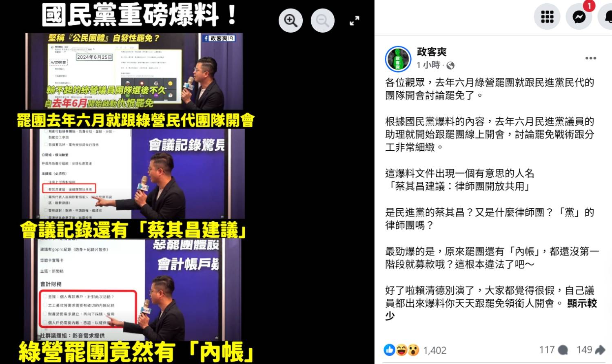Open the 1,402 reactions count
The image size is (612, 364).
[x=435, y=350]
